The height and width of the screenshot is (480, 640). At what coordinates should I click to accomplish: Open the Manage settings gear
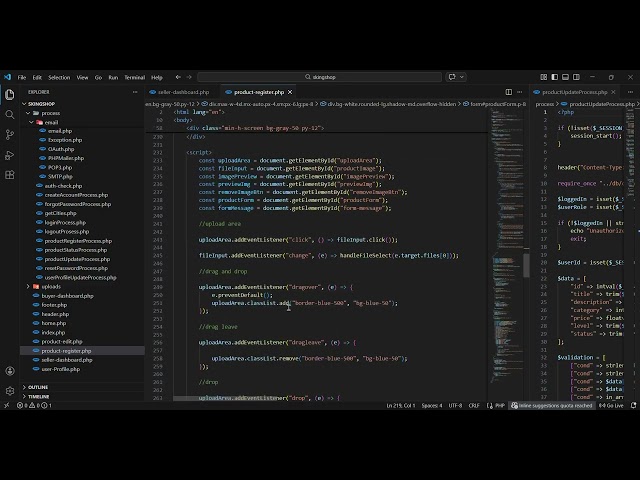(x=10, y=389)
